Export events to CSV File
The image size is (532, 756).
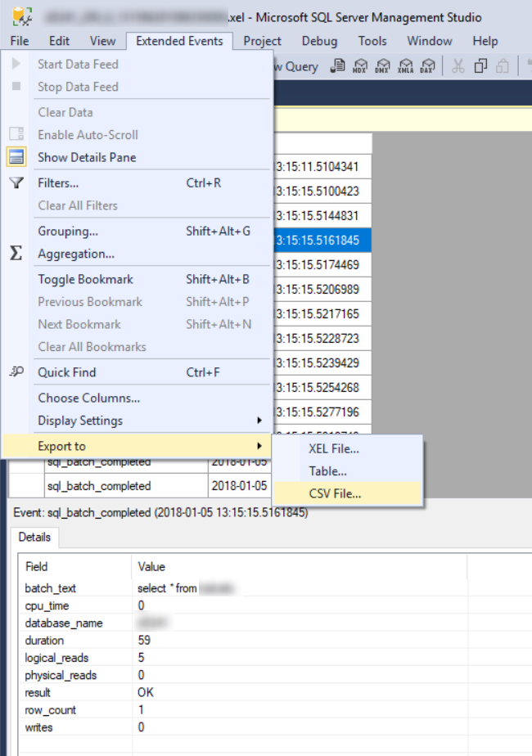click(347, 493)
